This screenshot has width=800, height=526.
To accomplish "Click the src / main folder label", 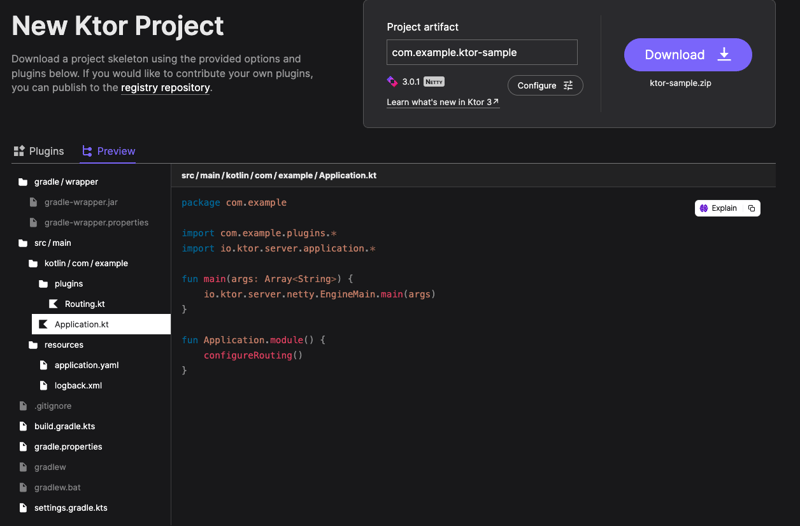I will click(53, 243).
